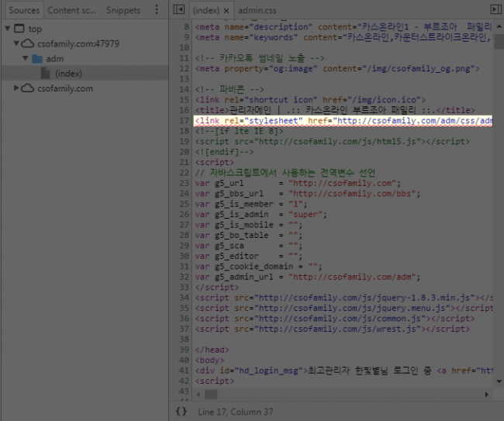Open the Snippets tab
The width and height of the screenshot is (504, 421).
click(x=123, y=10)
